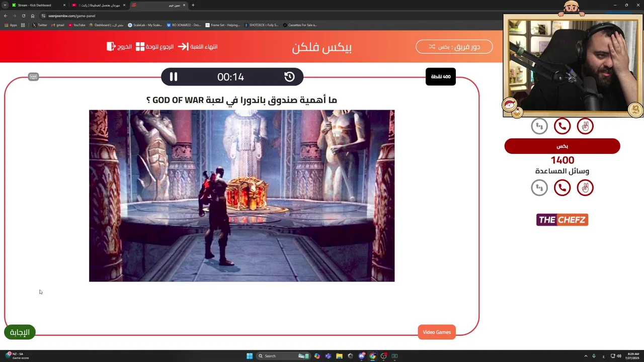Viewport: 644px width, 362px height.
Task: Open the Twitter bookmark
Action: (x=40, y=25)
